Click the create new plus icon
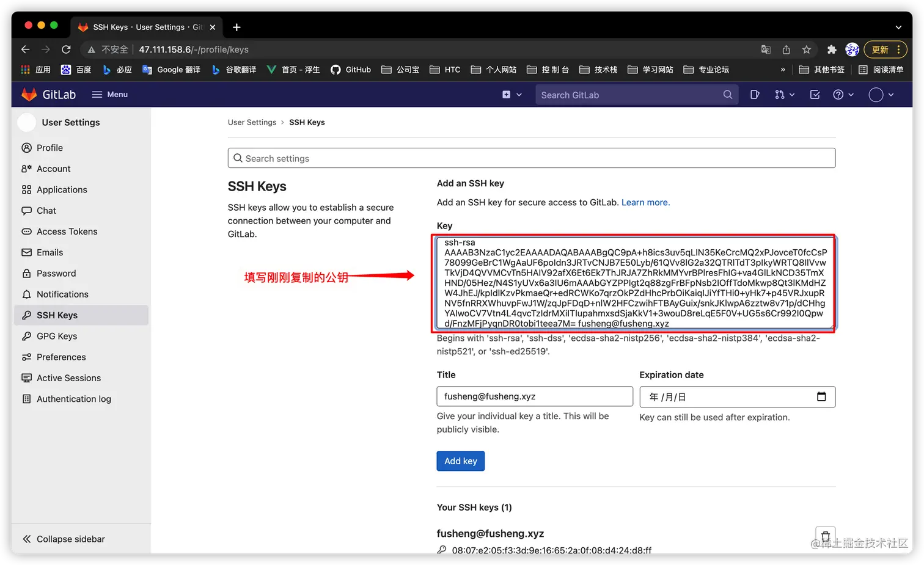Viewport: 924px width, 565px height. (x=506, y=95)
